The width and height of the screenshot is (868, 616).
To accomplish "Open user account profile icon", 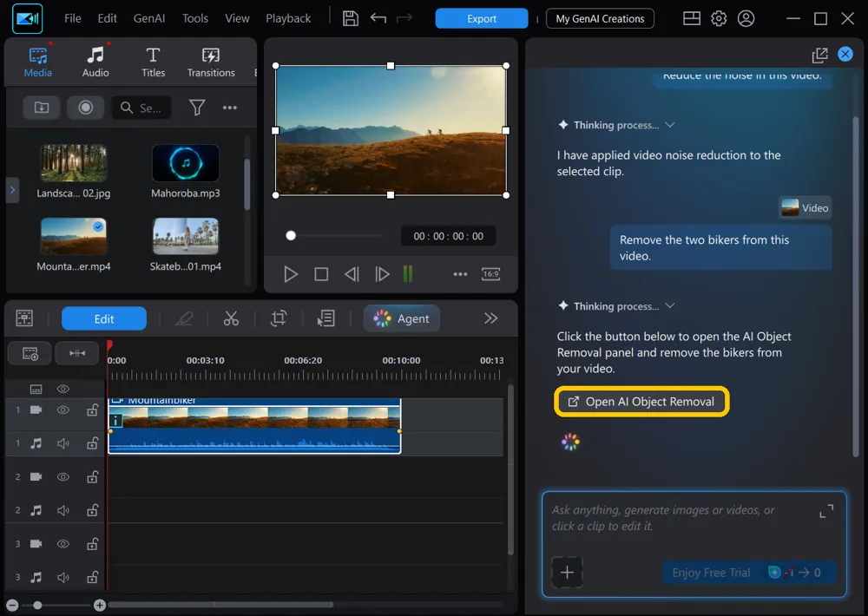I will click(746, 18).
